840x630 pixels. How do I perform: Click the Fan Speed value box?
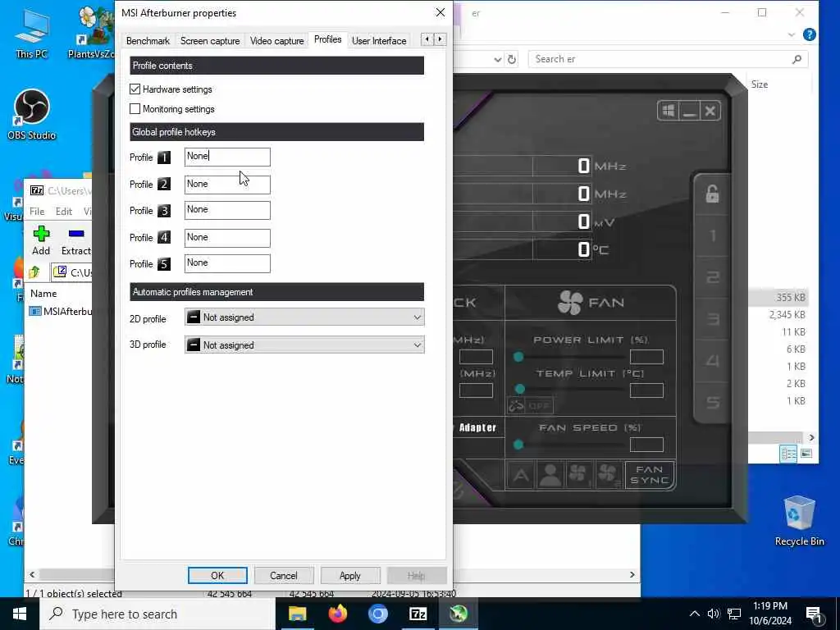pyautogui.click(x=646, y=445)
